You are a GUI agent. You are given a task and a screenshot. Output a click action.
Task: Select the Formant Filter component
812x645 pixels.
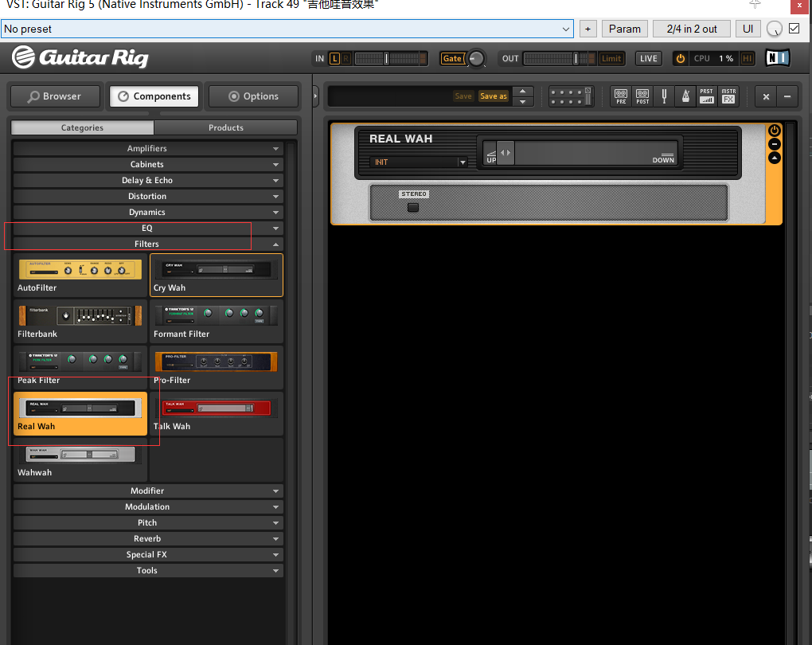pyautogui.click(x=217, y=322)
